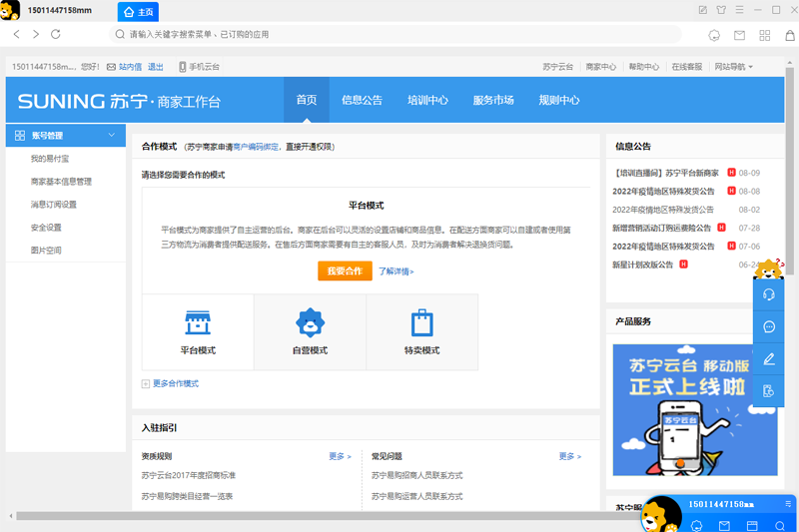
Task: Expand 网站导航 dropdown
Action: (x=733, y=67)
